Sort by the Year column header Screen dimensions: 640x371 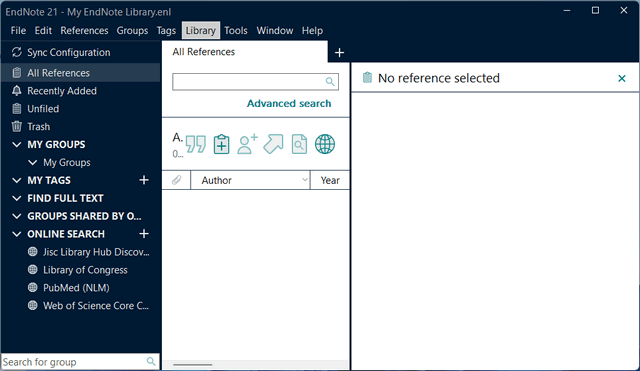click(330, 180)
